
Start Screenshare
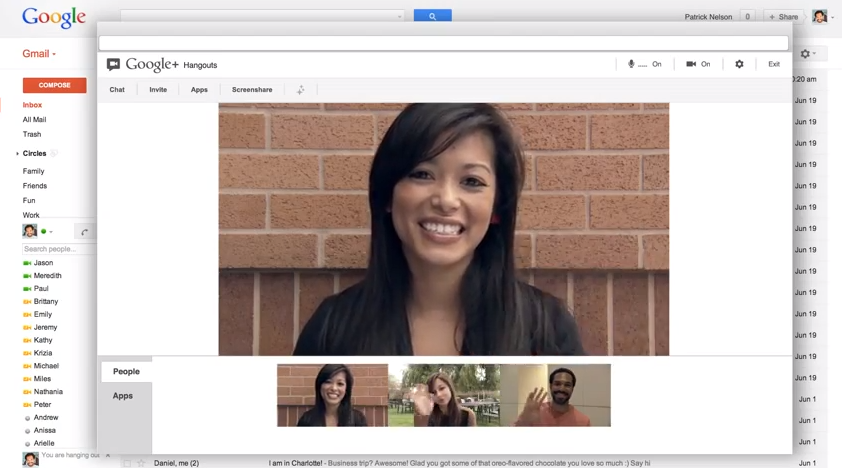click(x=252, y=90)
